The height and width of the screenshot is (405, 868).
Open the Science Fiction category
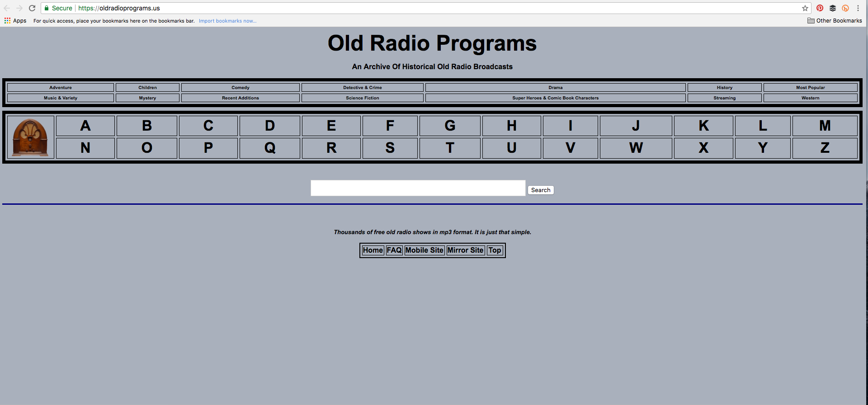coord(363,98)
